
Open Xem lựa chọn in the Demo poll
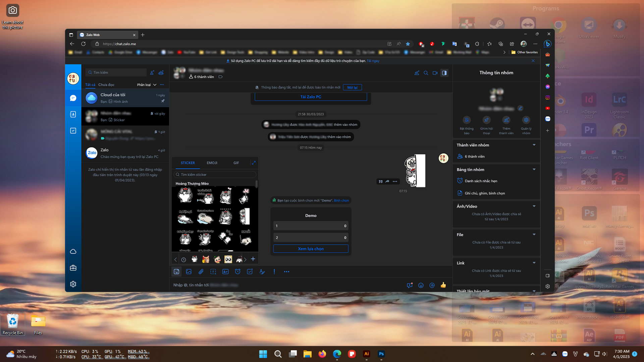[x=311, y=249]
